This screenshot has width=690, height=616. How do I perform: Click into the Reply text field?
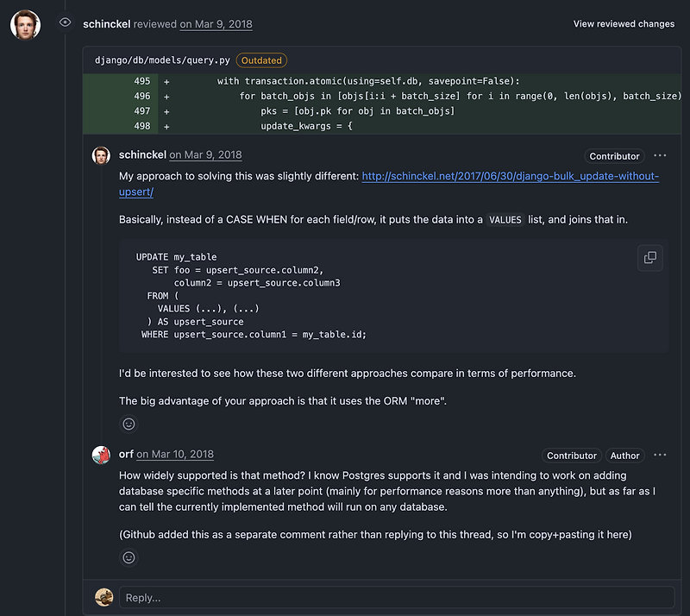[395, 597]
